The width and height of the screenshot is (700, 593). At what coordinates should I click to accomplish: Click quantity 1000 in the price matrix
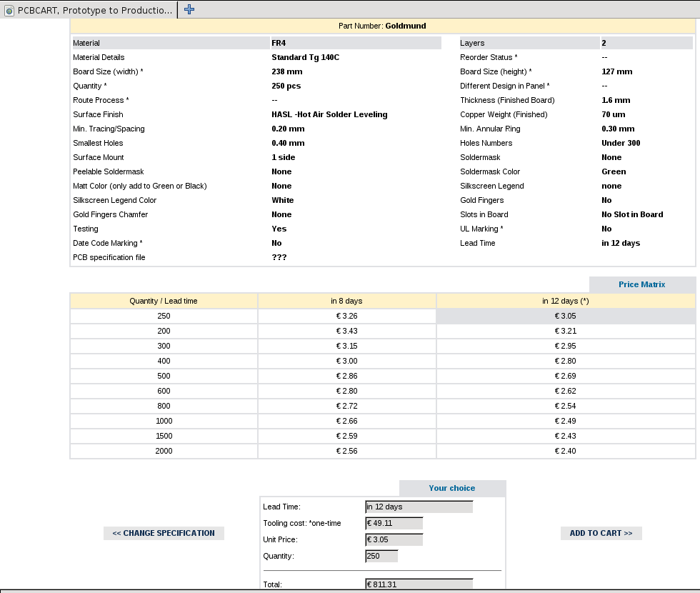tap(164, 421)
